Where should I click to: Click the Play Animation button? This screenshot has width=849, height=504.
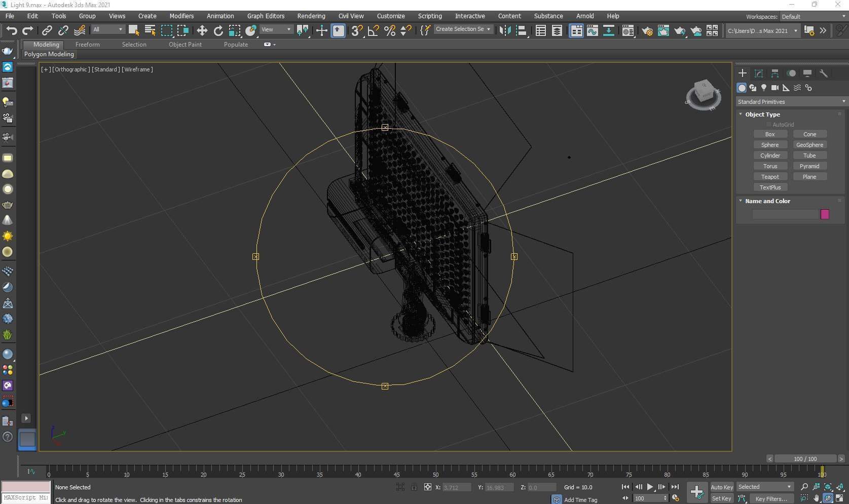click(x=650, y=487)
